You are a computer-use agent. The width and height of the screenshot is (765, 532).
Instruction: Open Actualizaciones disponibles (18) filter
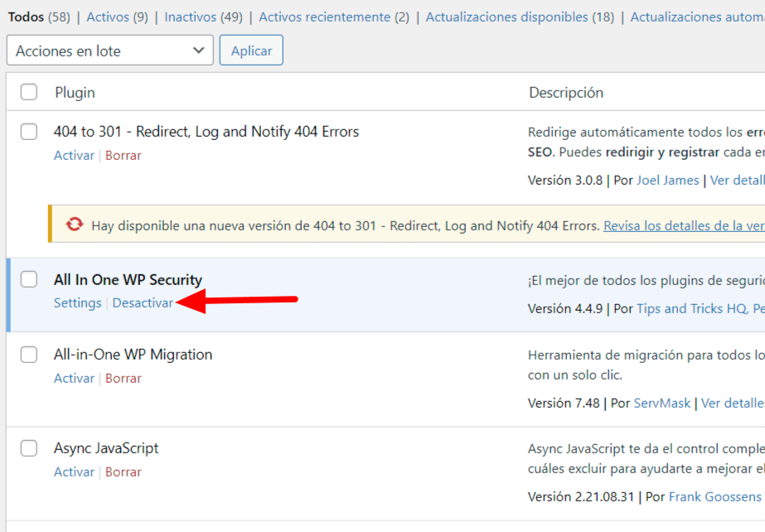click(520, 17)
